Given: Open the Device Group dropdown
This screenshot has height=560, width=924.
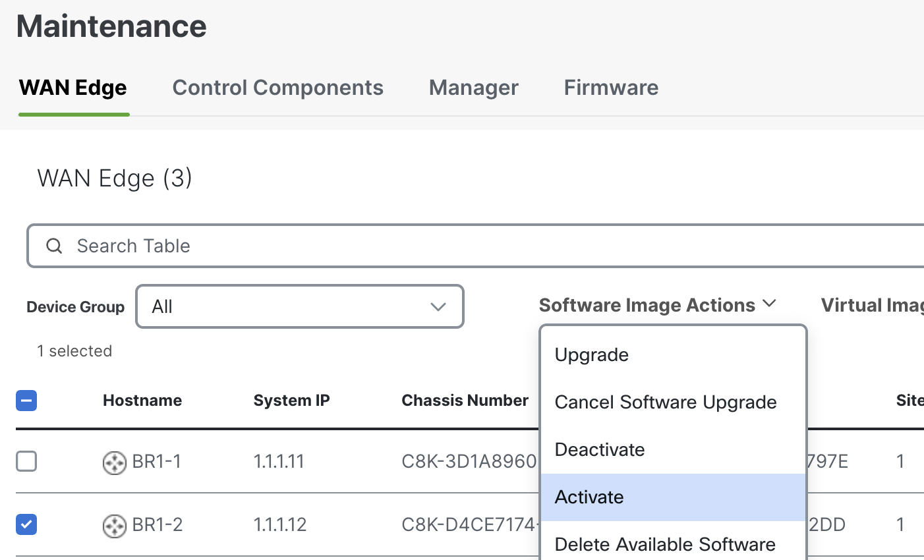Looking at the screenshot, I should coord(300,306).
